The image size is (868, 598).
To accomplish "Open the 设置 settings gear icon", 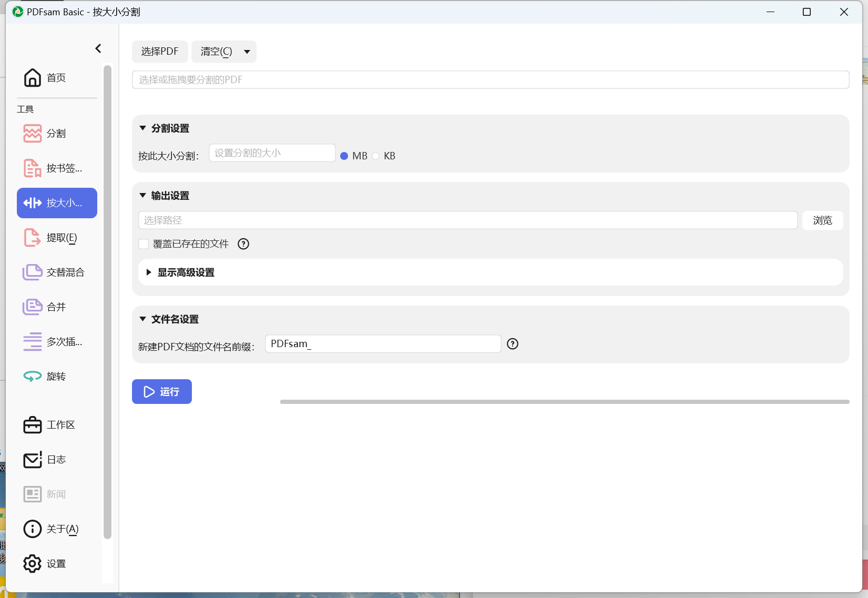I will point(33,564).
